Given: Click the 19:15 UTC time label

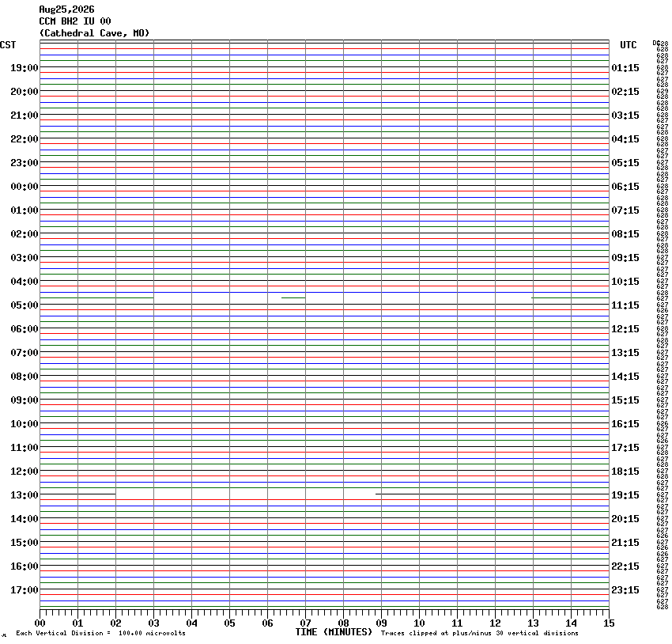Looking at the screenshot, I should [625, 495].
